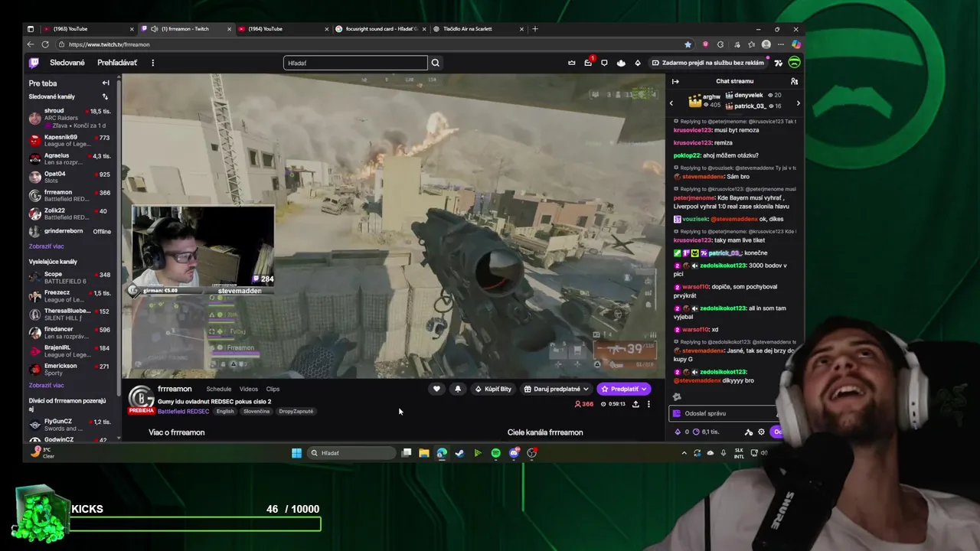Click the Slovenčina stream tag

(256, 412)
